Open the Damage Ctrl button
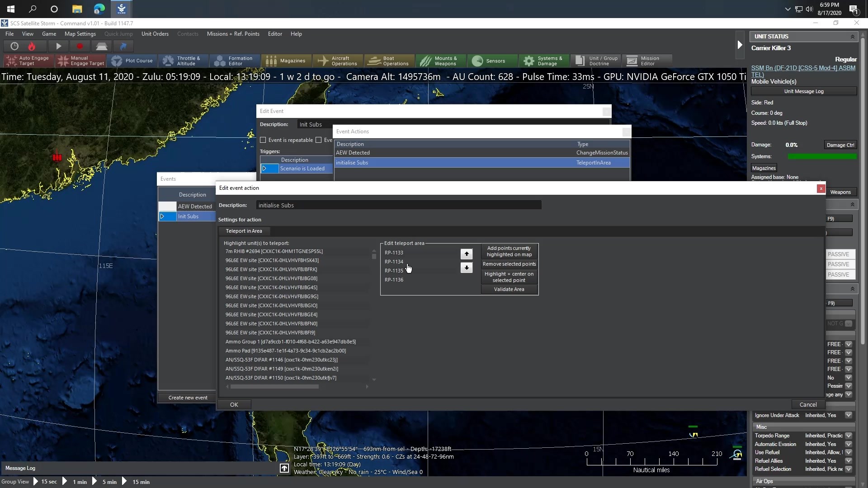Image resolution: width=868 pixels, height=488 pixels. pos(840,145)
